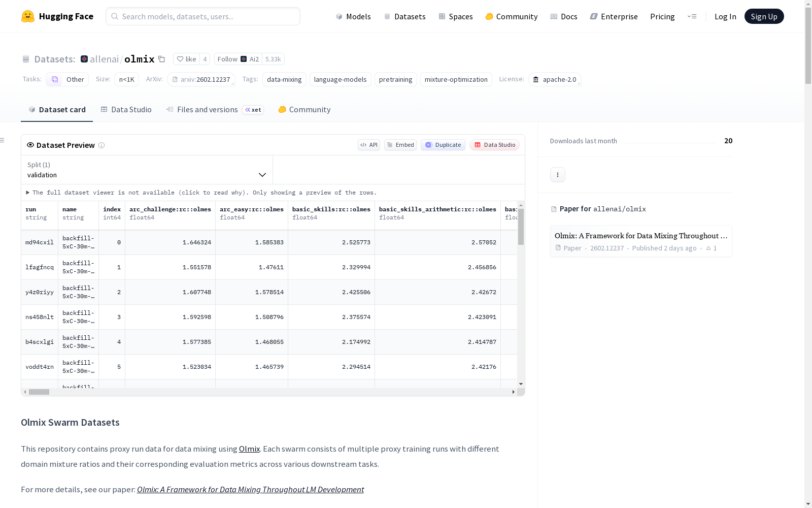
Task: Click the Other task tag
Action: tap(67, 79)
